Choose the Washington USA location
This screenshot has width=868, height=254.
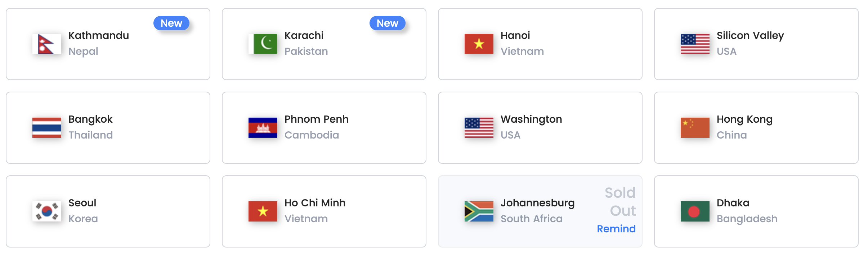(540, 128)
